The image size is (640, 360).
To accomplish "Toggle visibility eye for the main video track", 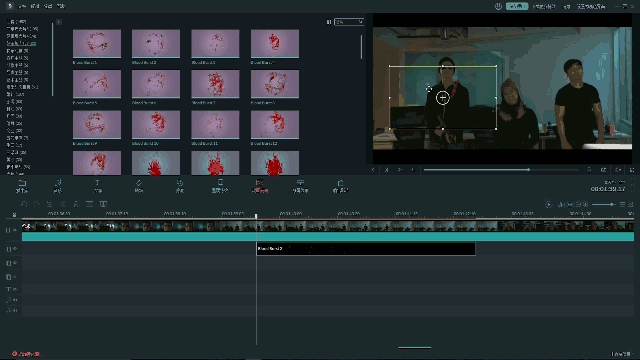I will click(15, 230).
